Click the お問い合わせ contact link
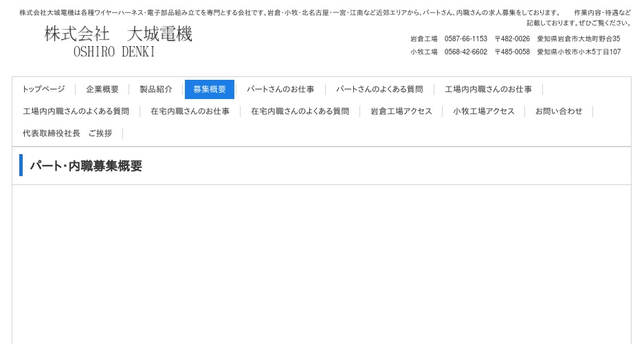 559,111
